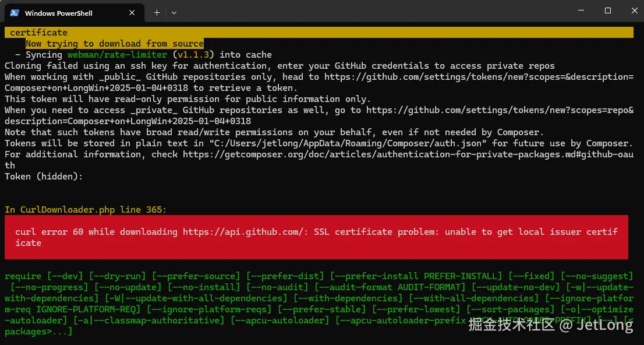Click the 'Note that such tokens have broad' line
The image size is (644, 345).
[x=274, y=132]
